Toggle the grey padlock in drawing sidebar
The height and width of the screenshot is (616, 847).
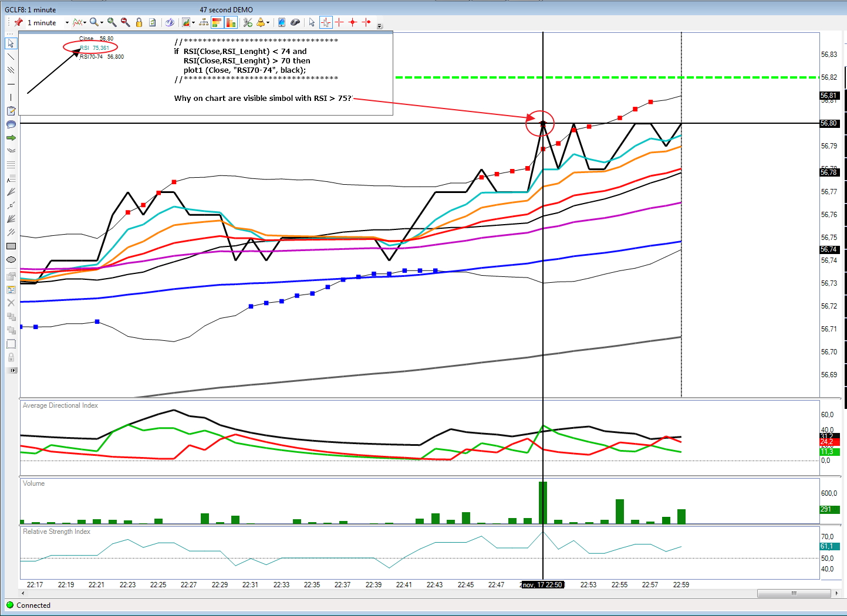click(11, 357)
